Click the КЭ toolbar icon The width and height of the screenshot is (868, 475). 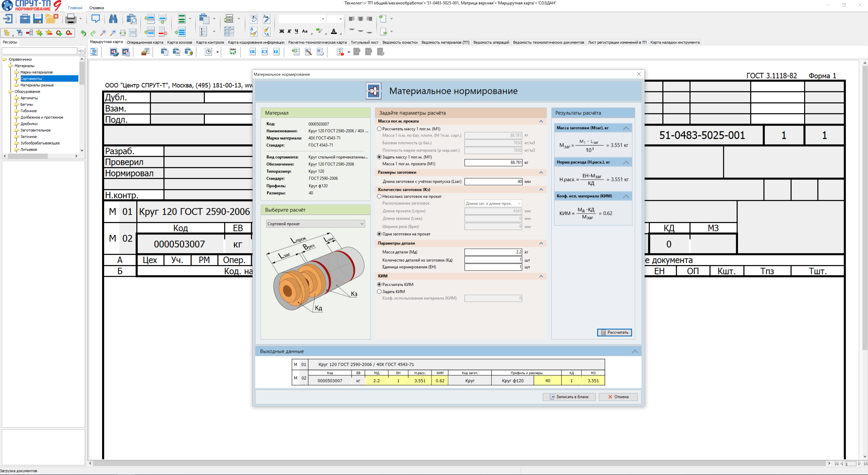[x=265, y=52]
